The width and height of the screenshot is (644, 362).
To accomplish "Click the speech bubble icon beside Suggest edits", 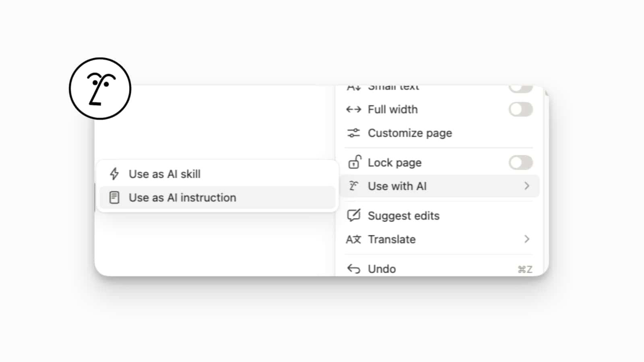I will (353, 215).
